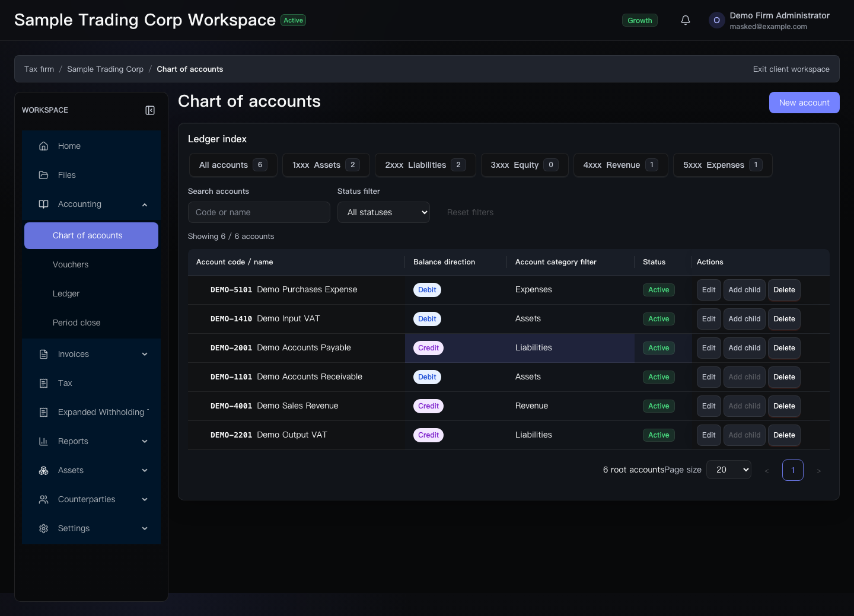This screenshot has width=854, height=616.
Task: Click Demo Firm Administrator user name
Action: pos(779,15)
